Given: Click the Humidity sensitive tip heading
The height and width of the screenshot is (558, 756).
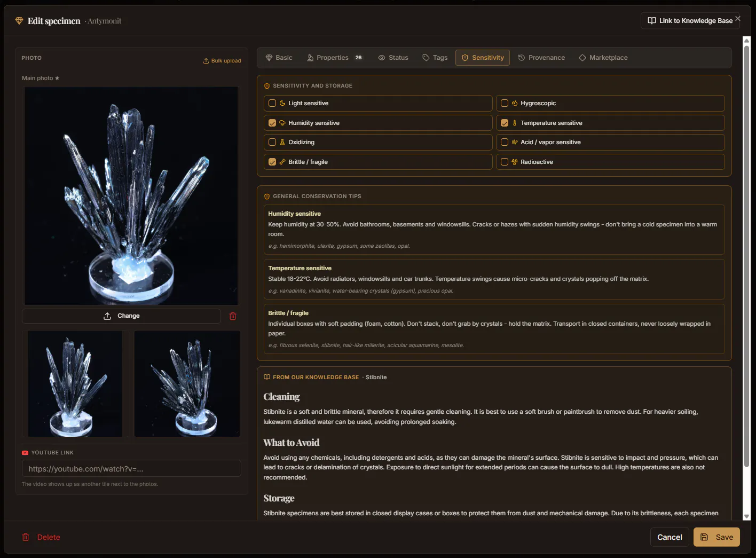Looking at the screenshot, I should click(x=294, y=214).
